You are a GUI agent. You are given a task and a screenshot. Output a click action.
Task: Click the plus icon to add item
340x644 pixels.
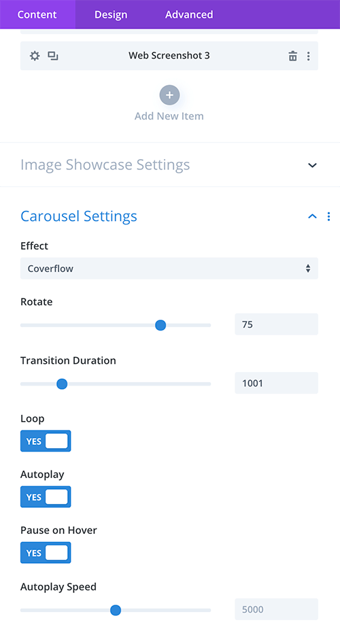pos(169,95)
